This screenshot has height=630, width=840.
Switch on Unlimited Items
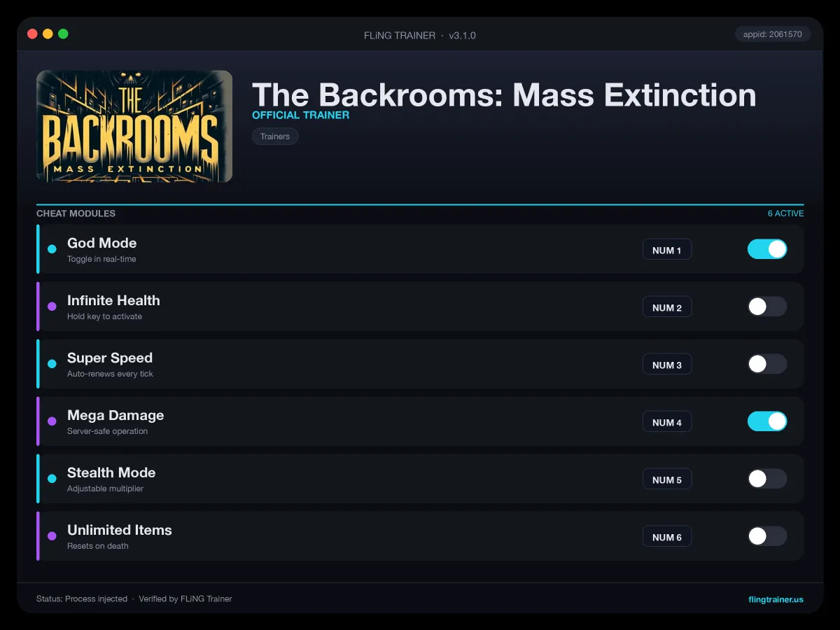[767, 536]
